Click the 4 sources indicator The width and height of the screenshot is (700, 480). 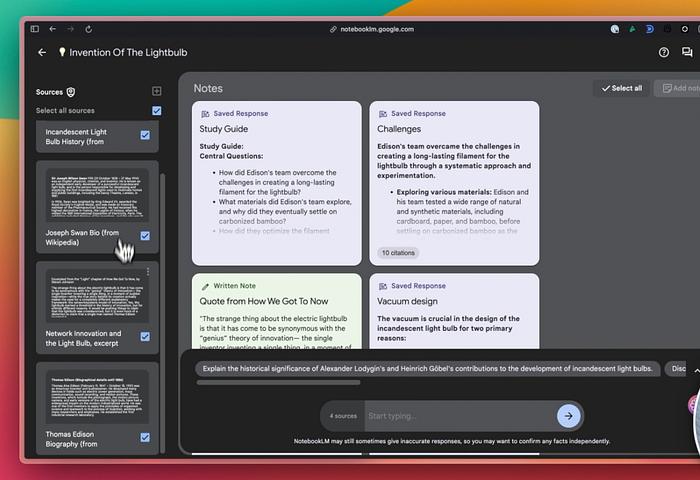[343, 416]
